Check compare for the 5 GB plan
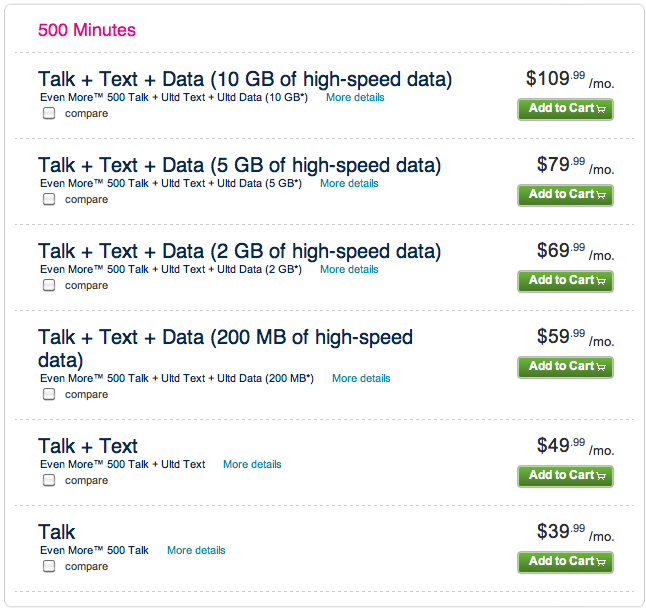646x609 pixels. (49, 199)
